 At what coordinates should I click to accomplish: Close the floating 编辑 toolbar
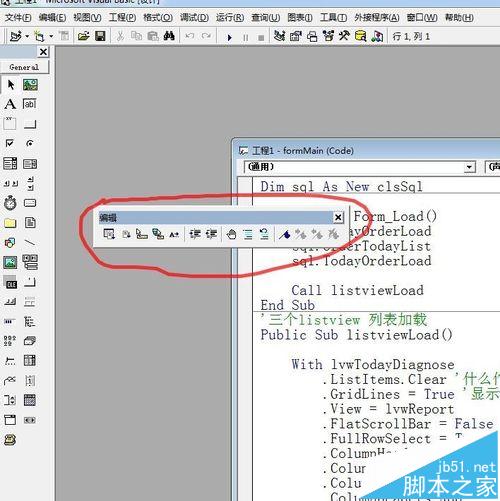338,217
